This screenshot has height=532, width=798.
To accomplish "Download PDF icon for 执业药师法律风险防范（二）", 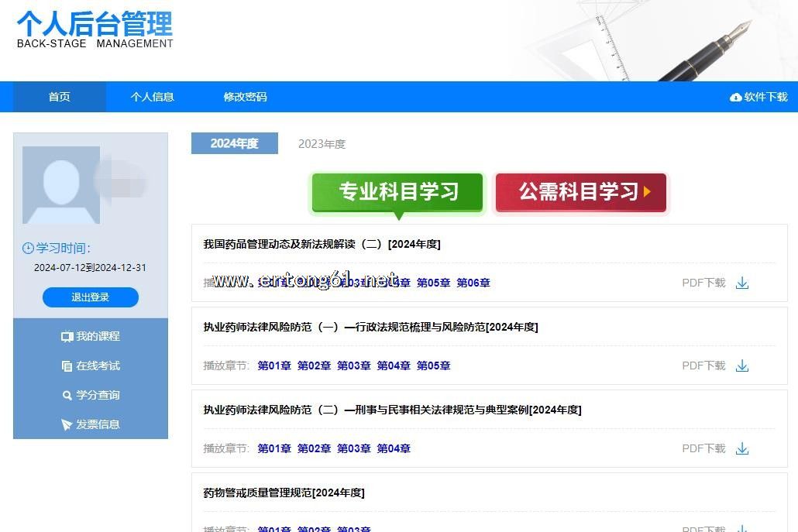I will tap(741, 448).
